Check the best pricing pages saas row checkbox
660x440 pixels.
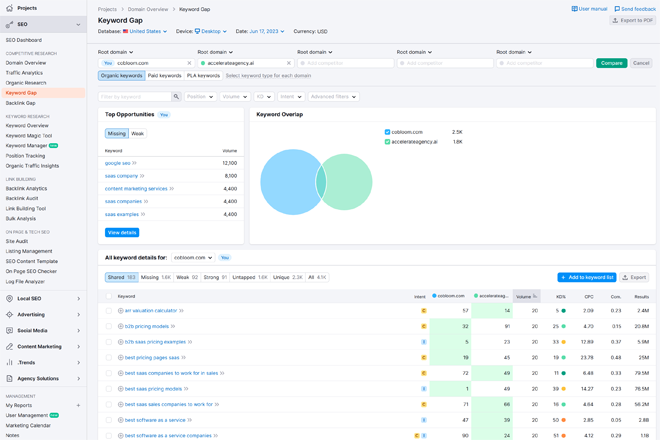tap(109, 357)
